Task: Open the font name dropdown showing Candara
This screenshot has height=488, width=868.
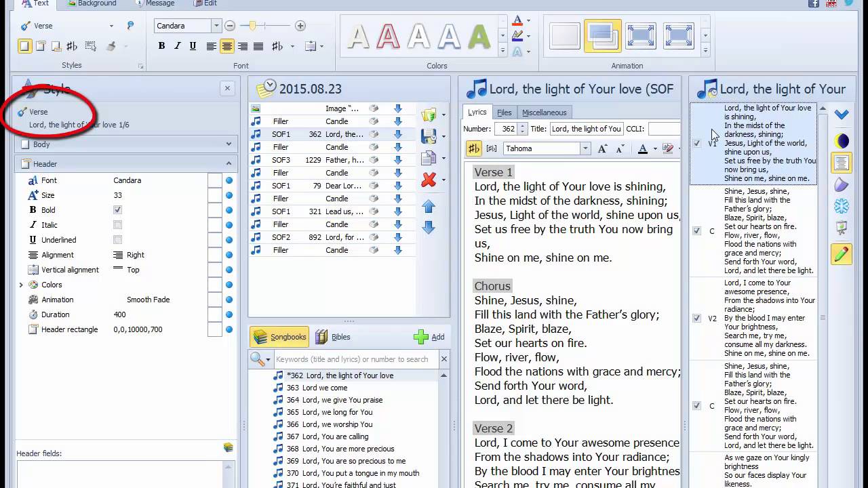Action: click(x=216, y=26)
